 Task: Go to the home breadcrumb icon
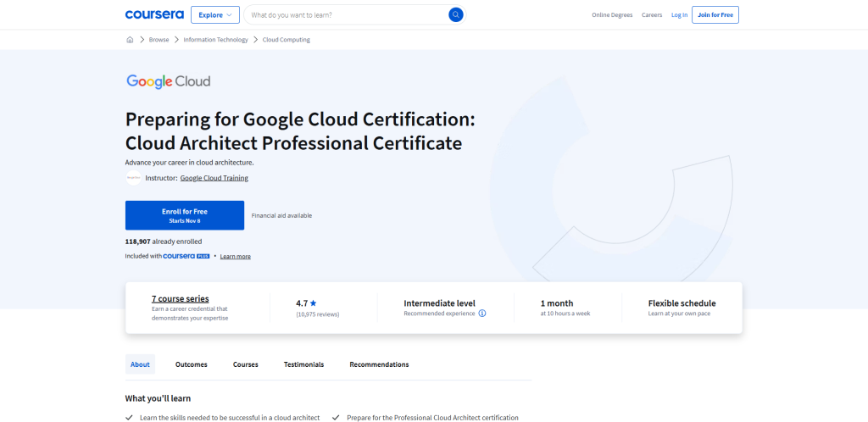coord(130,40)
